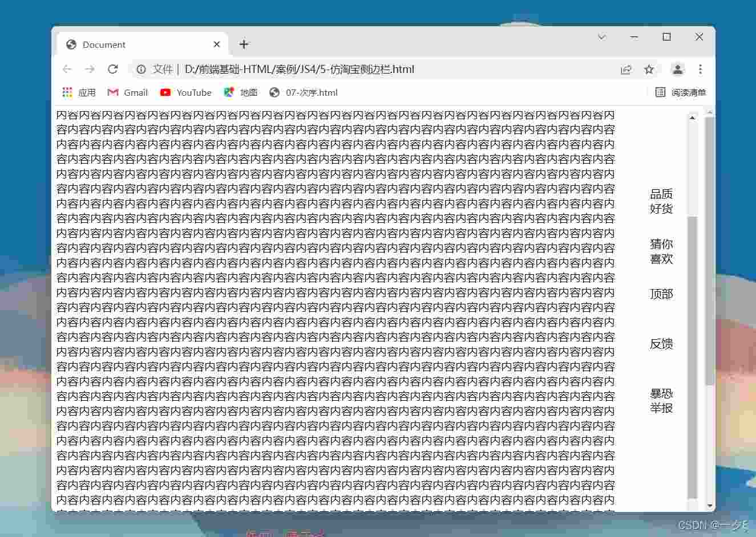The image size is (756, 537).
Task: Open a new tab with plus
Action: pyautogui.click(x=244, y=44)
